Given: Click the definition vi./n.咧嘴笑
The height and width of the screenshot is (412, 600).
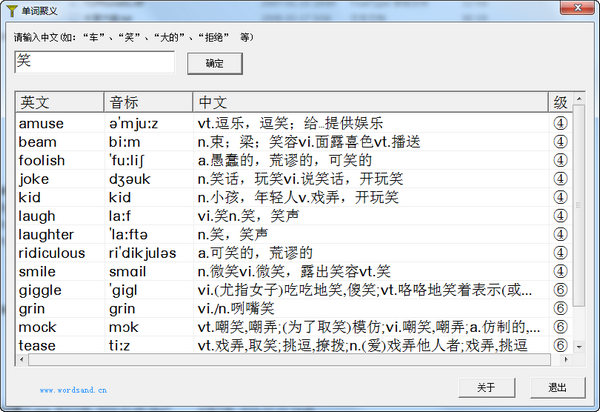Looking at the screenshot, I should (x=236, y=308).
